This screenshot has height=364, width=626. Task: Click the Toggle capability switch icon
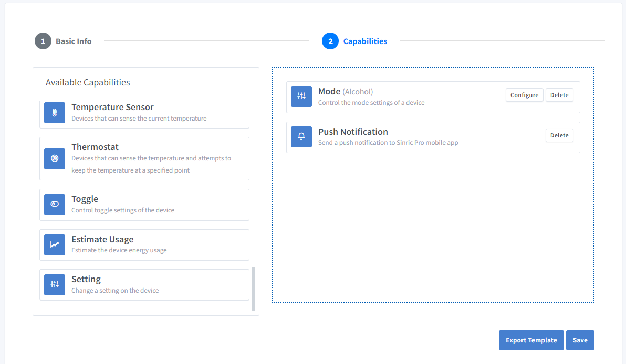click(x=55, y=205)
